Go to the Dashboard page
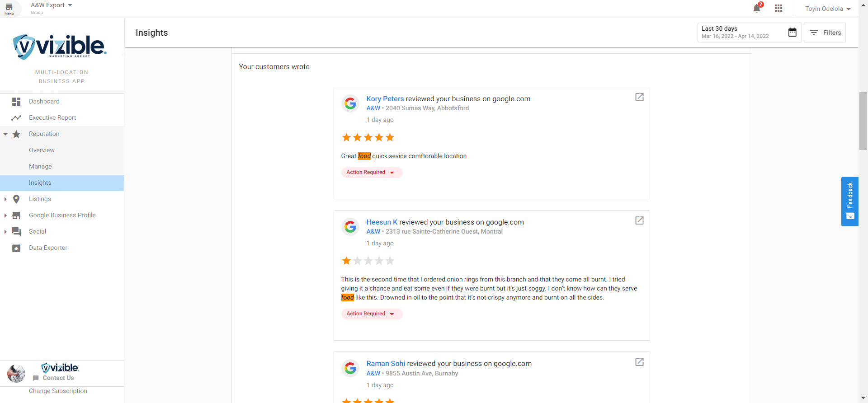 pyautogui.click(x=44, y=101)
